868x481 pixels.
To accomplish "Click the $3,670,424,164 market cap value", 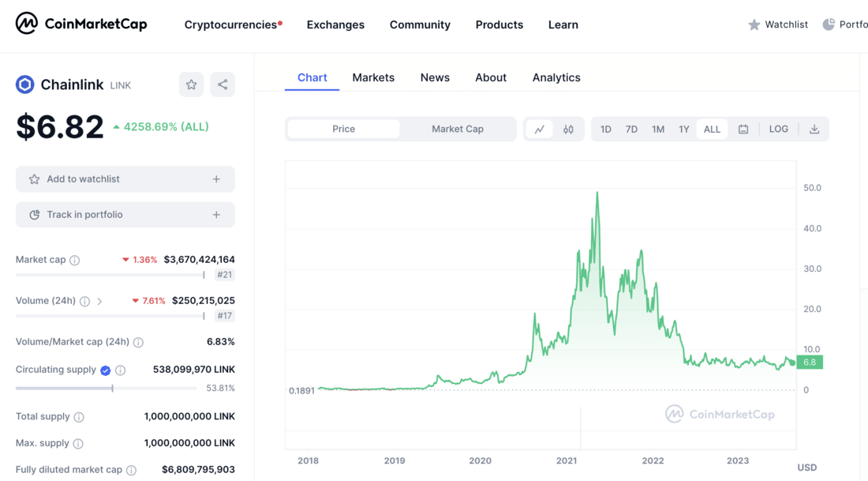I will tap(200, 259).
